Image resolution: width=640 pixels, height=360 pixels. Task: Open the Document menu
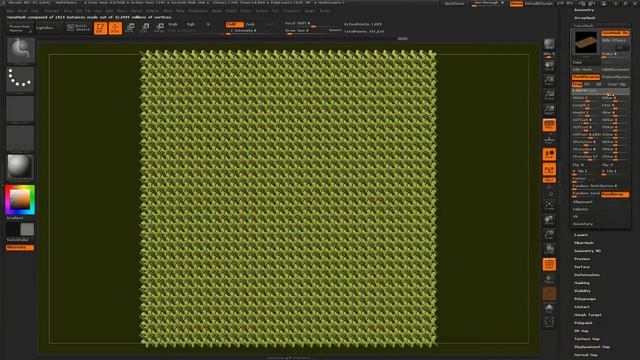click(51, 11)
